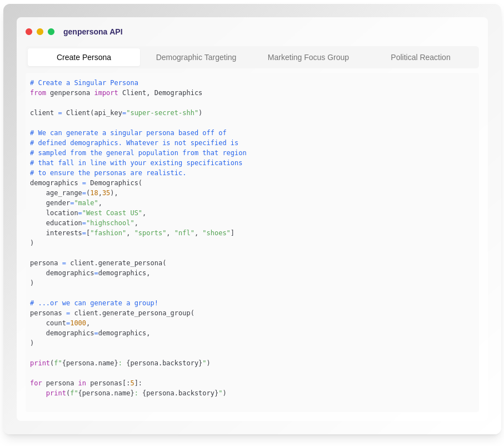
Task: Click the green maximize window dot
Action: click(x=51, y=32)
